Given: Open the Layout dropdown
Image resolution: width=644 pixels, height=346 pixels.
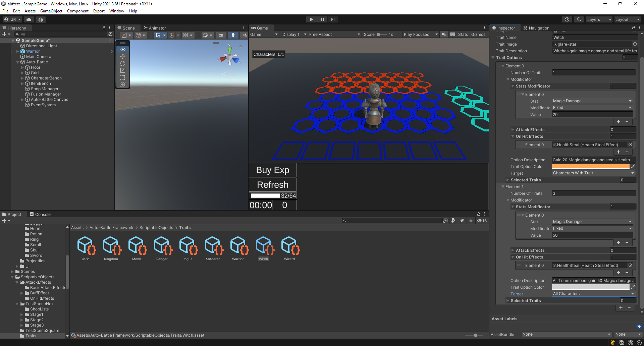Looking at the screenshot, I should pyautogui.click(x=627, y=19).
